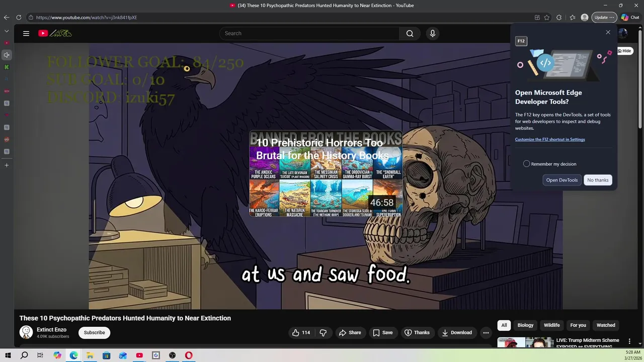Screen dimensions: 644x362
Task: Open the Edge profile avatar
Action: [585, 17]
